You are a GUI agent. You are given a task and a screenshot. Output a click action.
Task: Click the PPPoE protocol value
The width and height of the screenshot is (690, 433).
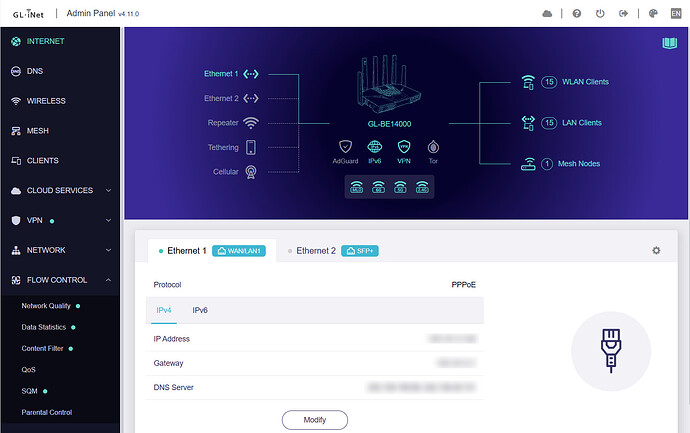[x=463, y=285]
